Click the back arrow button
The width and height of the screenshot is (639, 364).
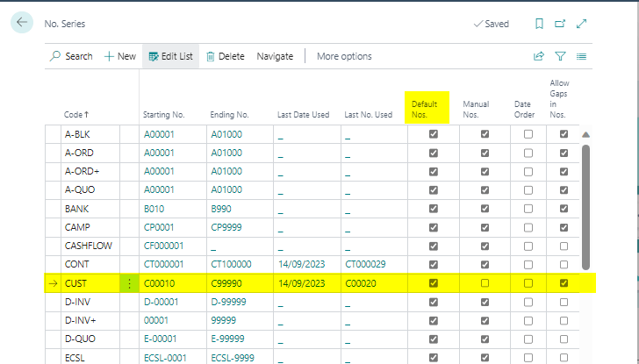pos(22,23)
